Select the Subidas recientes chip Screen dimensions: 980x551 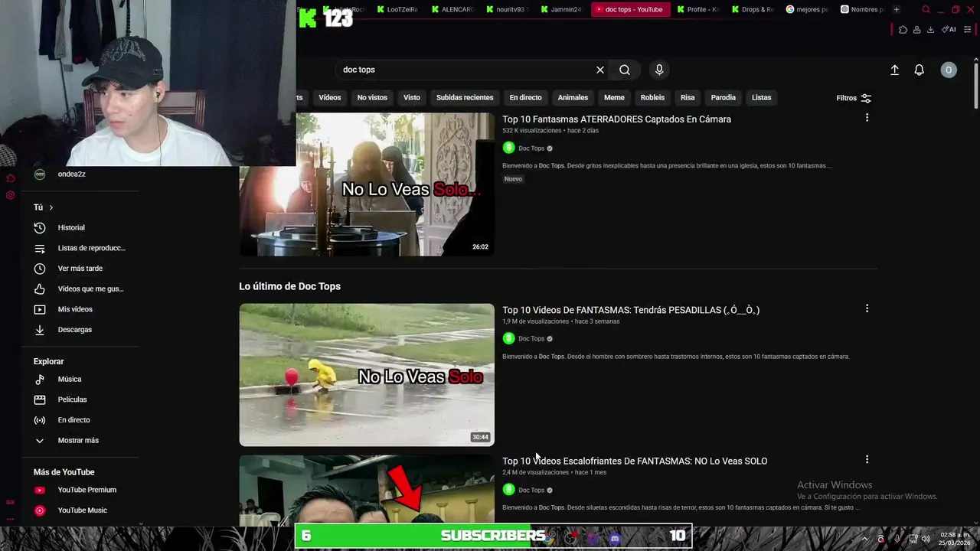click(x=465, y=97)
